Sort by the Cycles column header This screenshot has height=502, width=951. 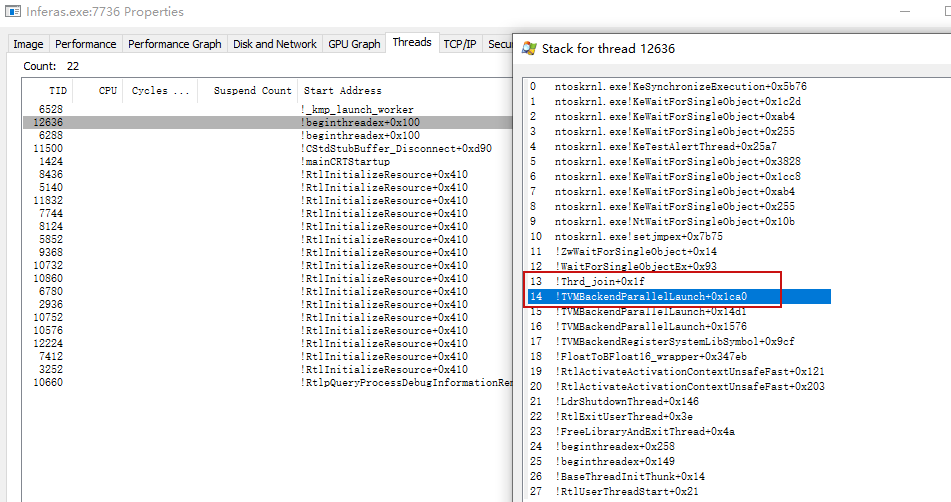(162, 90)
